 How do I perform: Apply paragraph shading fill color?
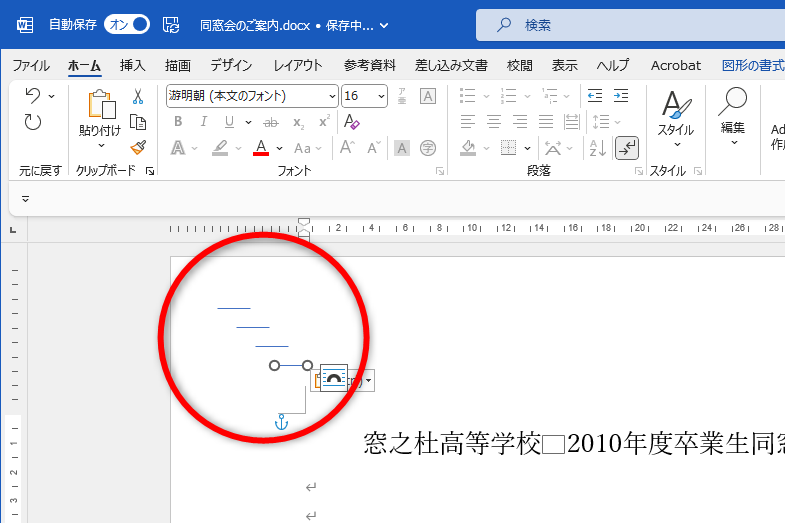(x=468, y=148)
